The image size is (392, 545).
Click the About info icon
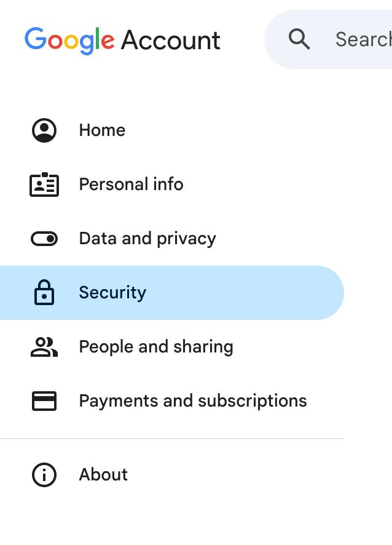pyautogui.click(x=44, y=474)
